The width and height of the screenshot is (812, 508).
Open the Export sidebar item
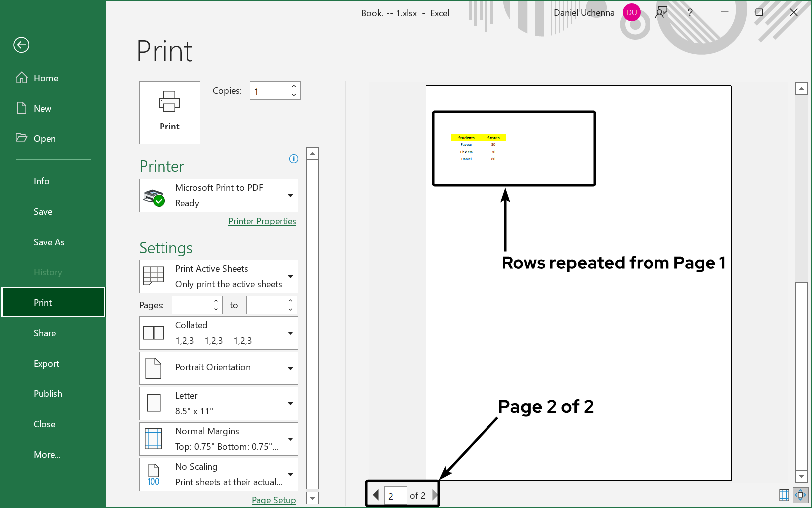pos(47,364)
